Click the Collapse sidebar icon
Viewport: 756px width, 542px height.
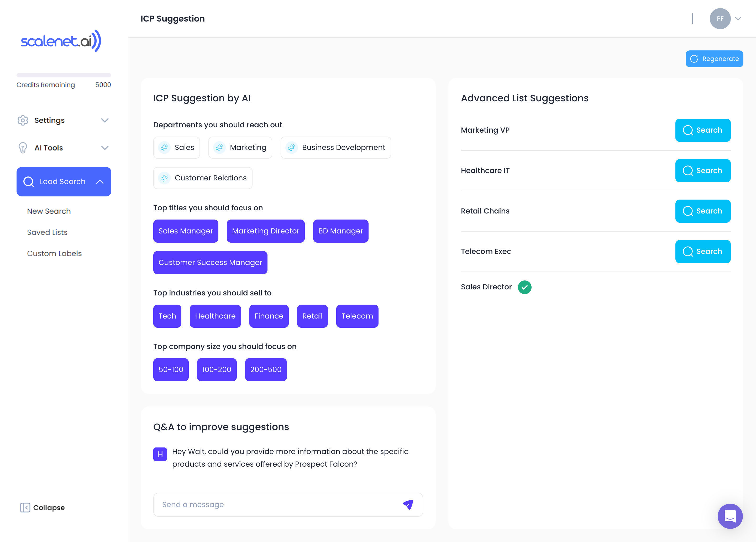[x=25, y=507]
